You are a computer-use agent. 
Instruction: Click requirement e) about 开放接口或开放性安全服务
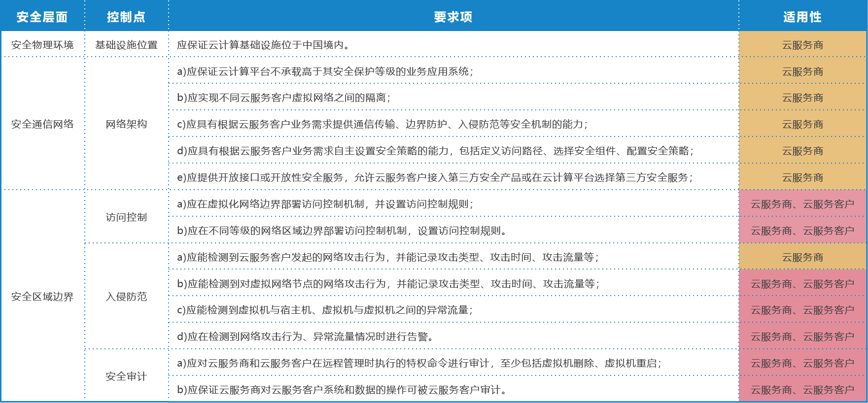coord(435,177)
